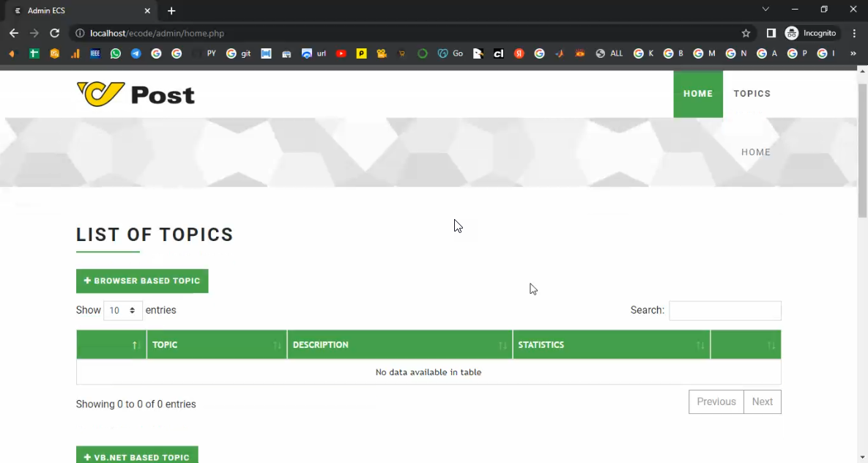Open the HOME navigation menu item

point(698,94)
